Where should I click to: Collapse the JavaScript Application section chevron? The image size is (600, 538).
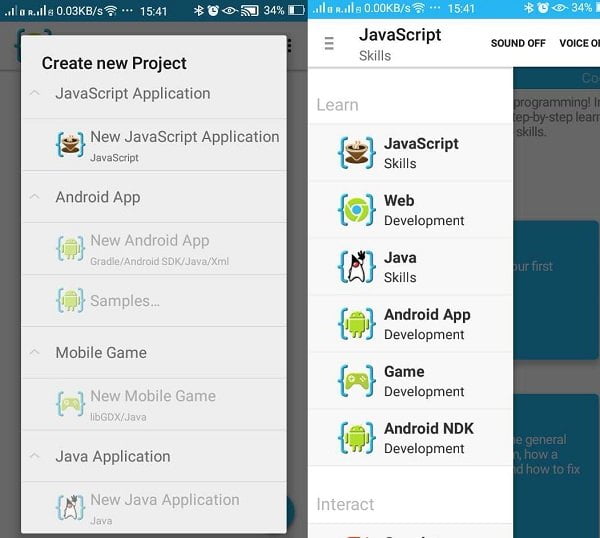35,93
